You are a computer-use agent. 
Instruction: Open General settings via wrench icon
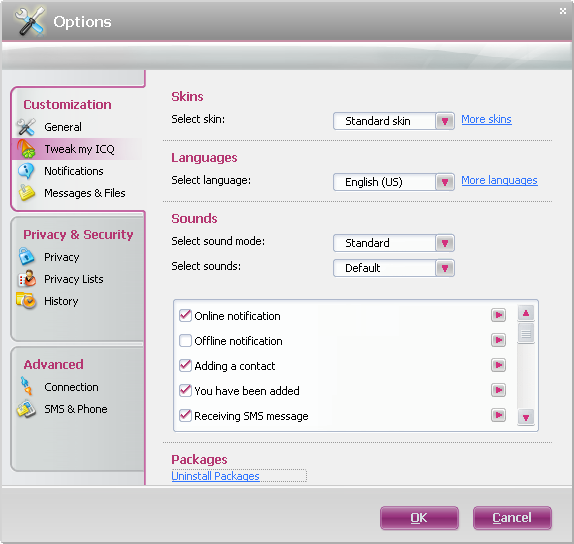click(x=26, y=127)
